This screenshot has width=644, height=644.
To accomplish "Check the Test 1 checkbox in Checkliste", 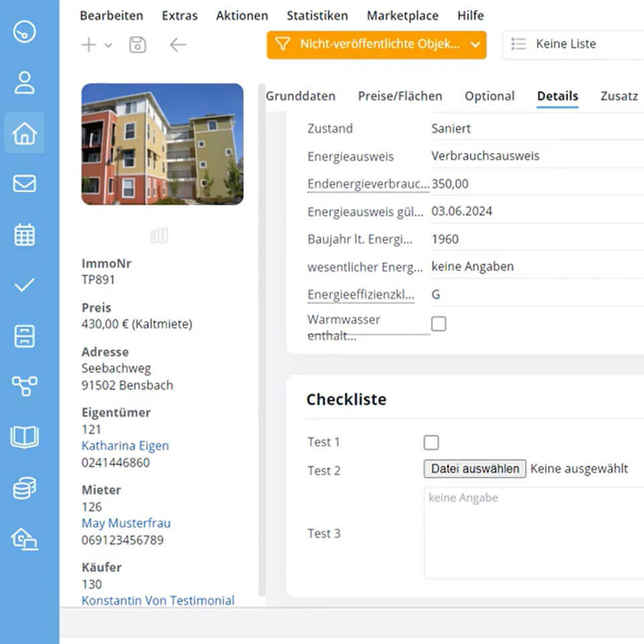I will pyautogui.click(x=431, y=442).
